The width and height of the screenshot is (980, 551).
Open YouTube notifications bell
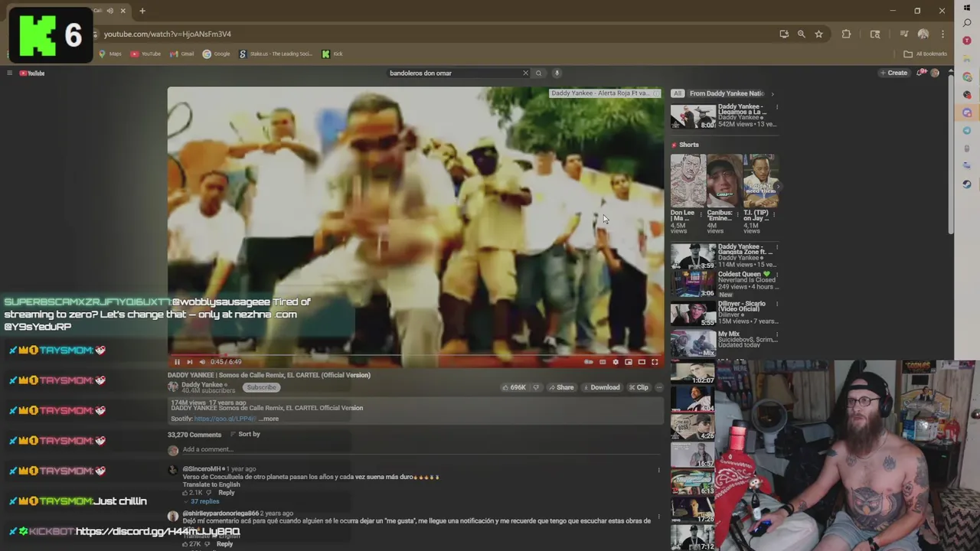tap(921, 73)
